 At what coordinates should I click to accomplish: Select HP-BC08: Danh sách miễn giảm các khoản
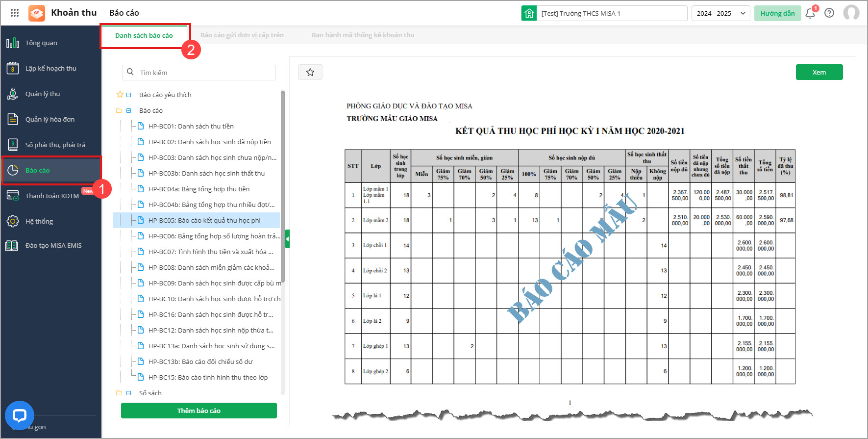point(197,267)
